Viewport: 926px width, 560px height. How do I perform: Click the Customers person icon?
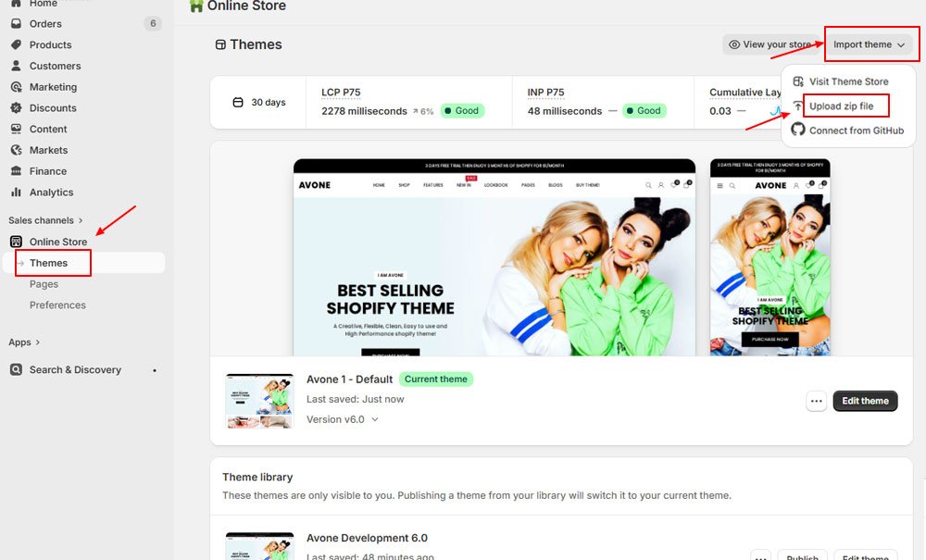pyautogui.click(x=16, y=66)
